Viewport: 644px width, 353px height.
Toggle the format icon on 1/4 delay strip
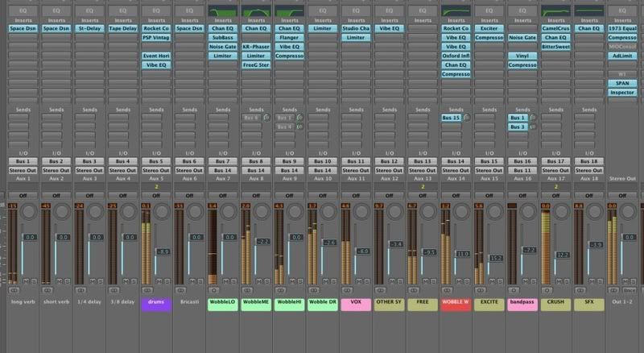click(x=80, y=290)
